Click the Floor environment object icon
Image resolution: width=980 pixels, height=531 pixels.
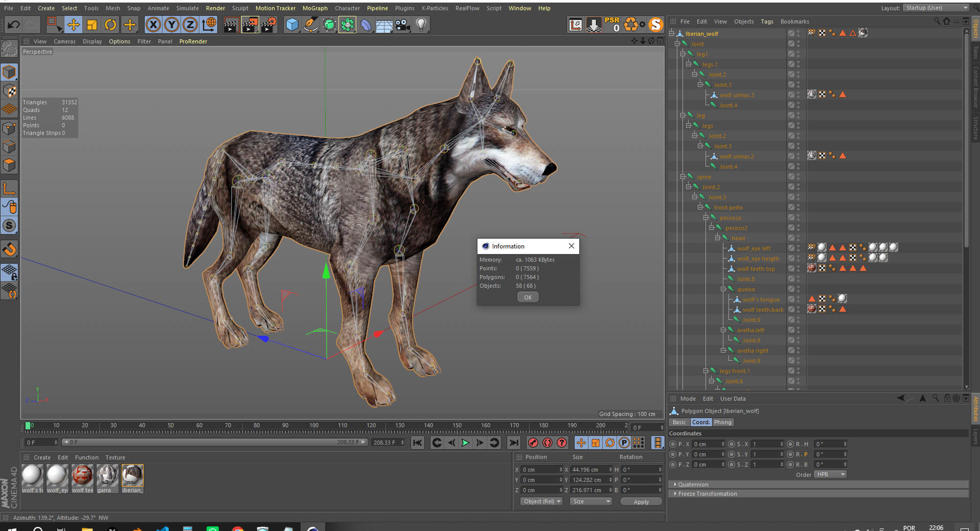coord(384,25)
